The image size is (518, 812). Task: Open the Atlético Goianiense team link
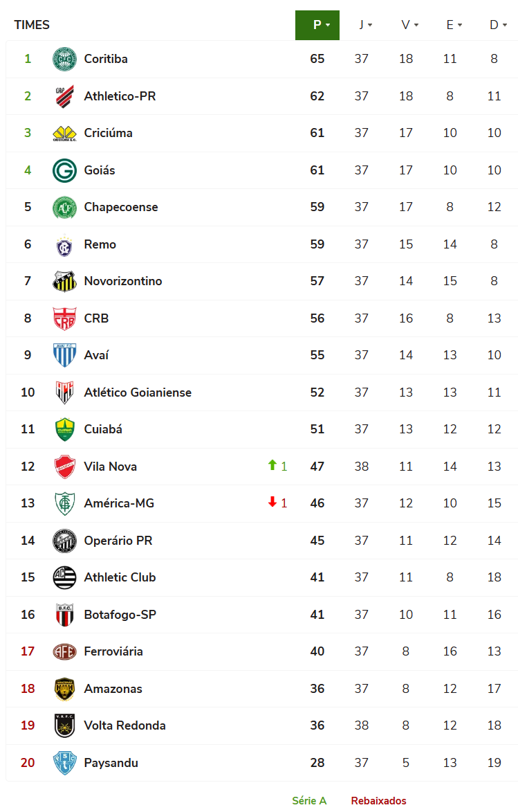(138, 393)
